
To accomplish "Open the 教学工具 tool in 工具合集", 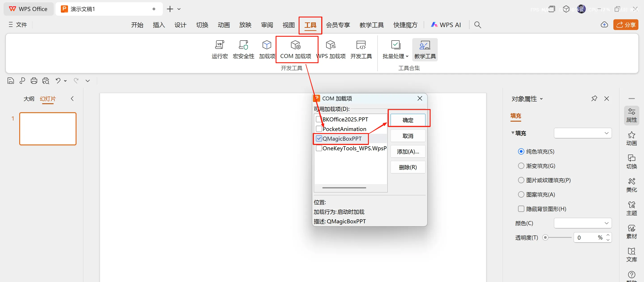I will [425, 49].
